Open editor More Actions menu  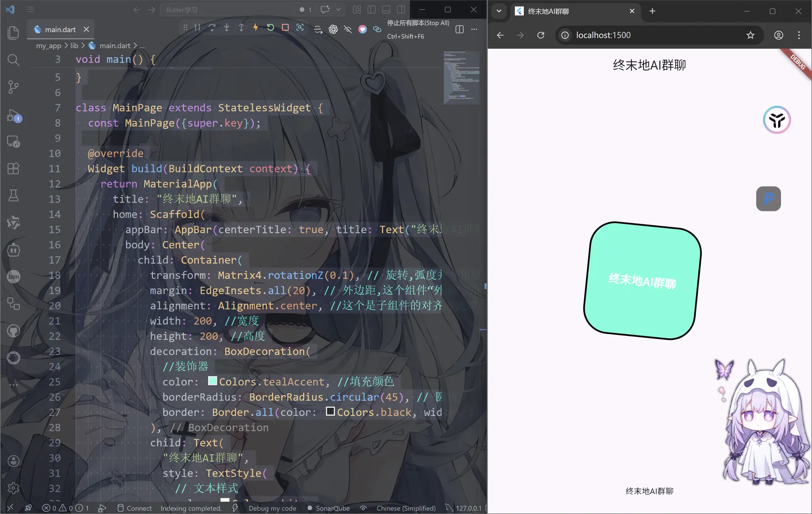[474, 29]
